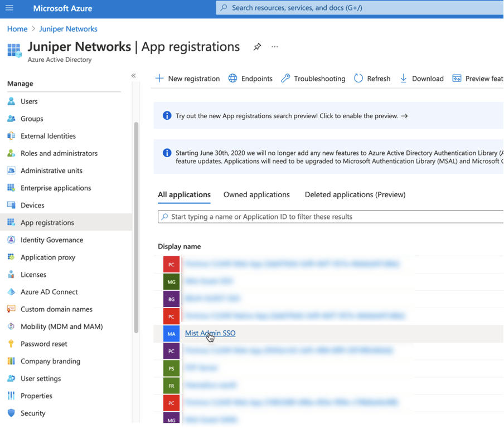The height and width of the screenshot is (429, 504).
Task: Pin the App registrations page
Action: [257, 47]
